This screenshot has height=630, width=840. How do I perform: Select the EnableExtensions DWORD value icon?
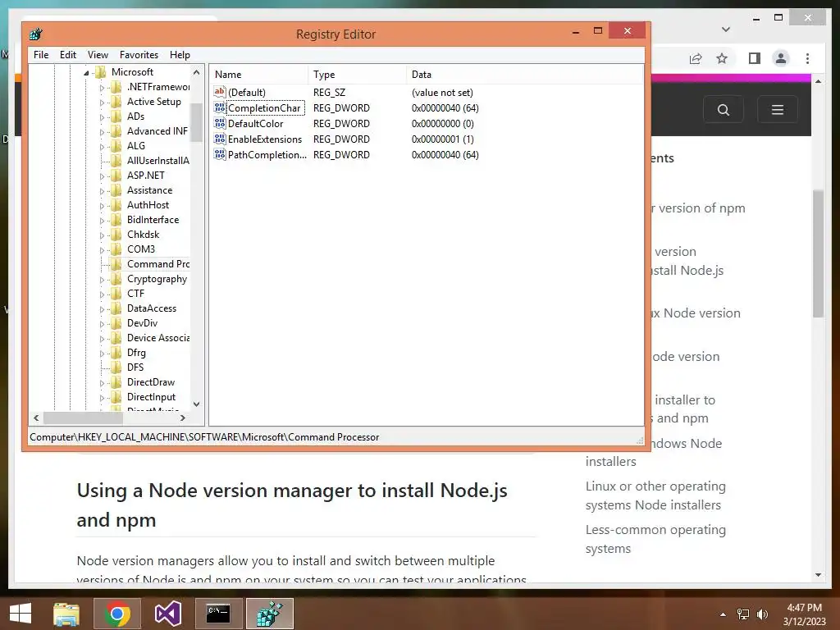pyautogui.click(x=220, y=139)
